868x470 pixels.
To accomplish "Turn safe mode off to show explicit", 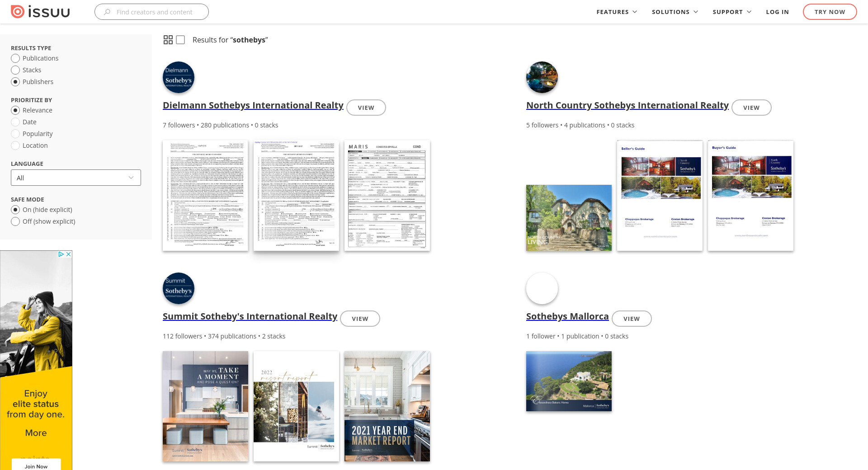I will 15,221.
